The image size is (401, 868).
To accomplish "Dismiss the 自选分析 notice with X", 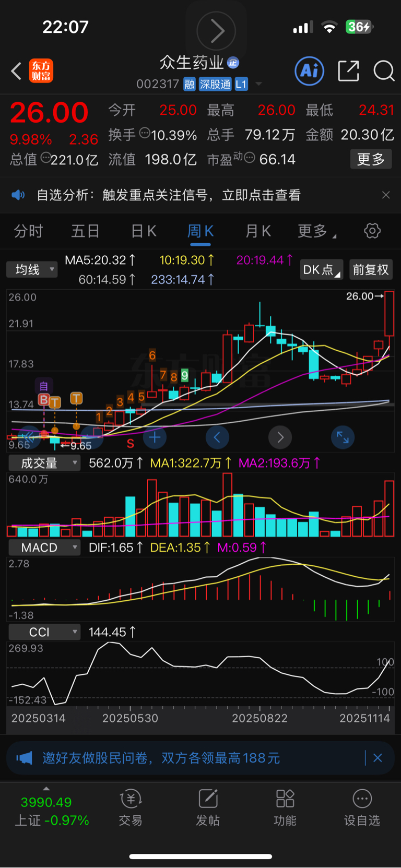I will tap(386, 195).
